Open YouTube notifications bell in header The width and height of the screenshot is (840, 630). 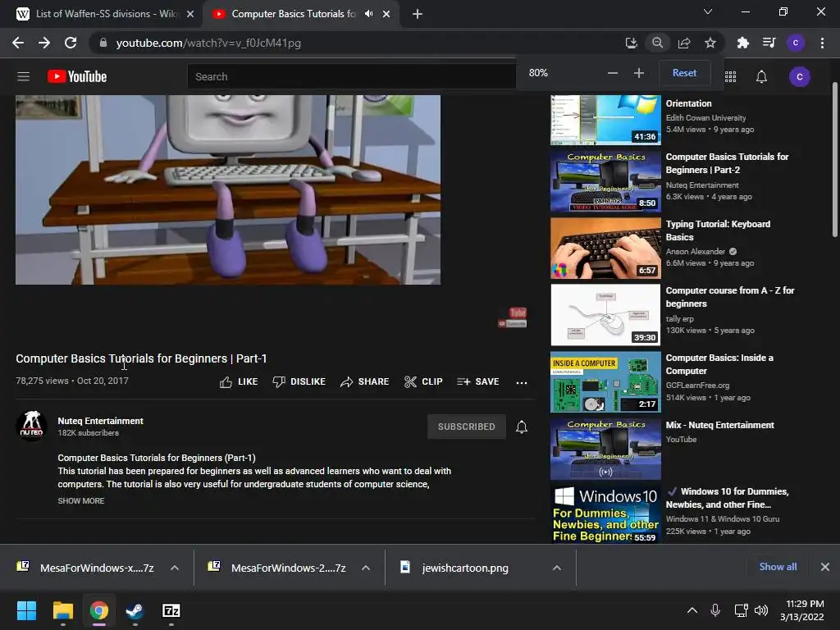761,76
